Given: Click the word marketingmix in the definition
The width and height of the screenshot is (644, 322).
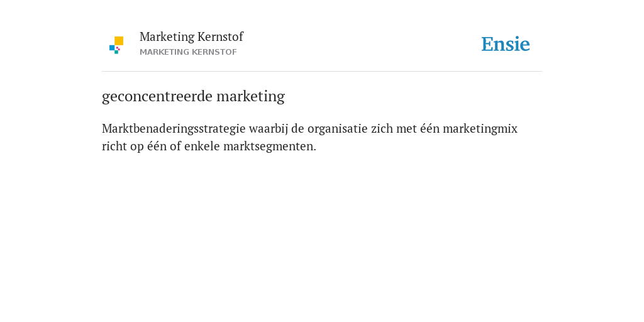Looking at the screenshot, I should [x=480, y=129].
